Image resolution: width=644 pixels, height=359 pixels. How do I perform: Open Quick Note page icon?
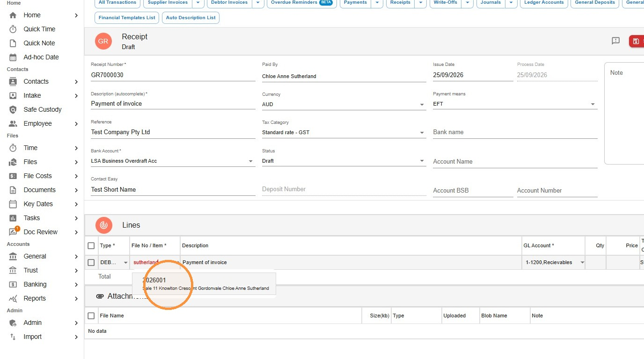pyautogui.click(x=13, y=43)
